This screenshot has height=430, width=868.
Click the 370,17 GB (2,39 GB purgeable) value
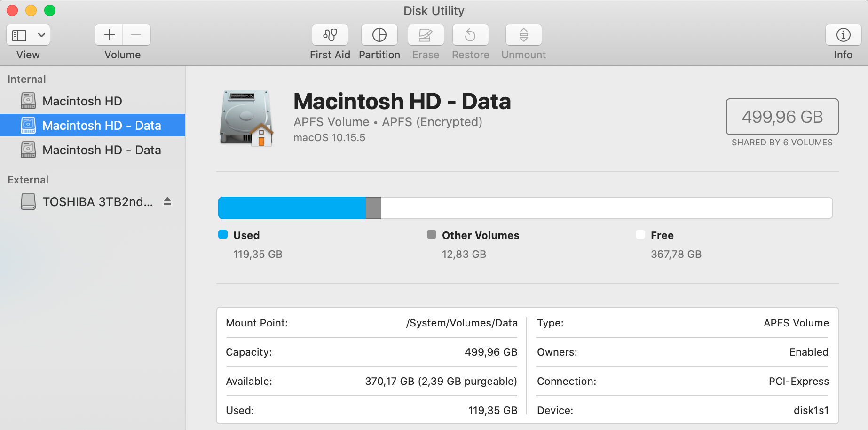(441, 382)
